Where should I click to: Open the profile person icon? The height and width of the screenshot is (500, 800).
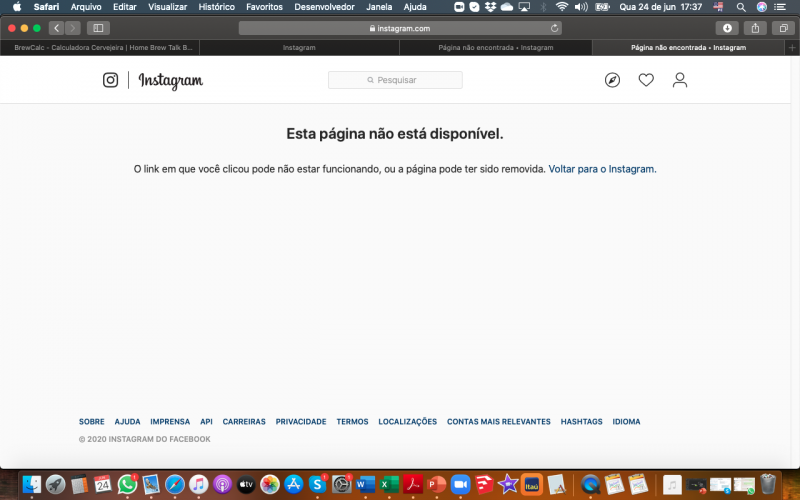pyautogui.click(x=680, y=80)
